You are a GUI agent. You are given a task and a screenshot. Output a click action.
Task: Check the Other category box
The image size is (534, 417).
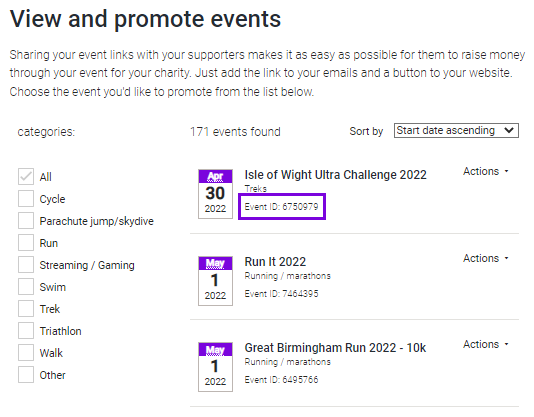pos(26,375)
